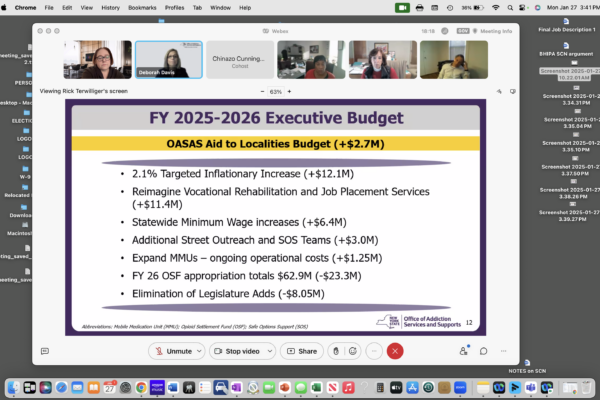Select the first participant video with glasses
This screenshot has height=400, width=600.
98,60
